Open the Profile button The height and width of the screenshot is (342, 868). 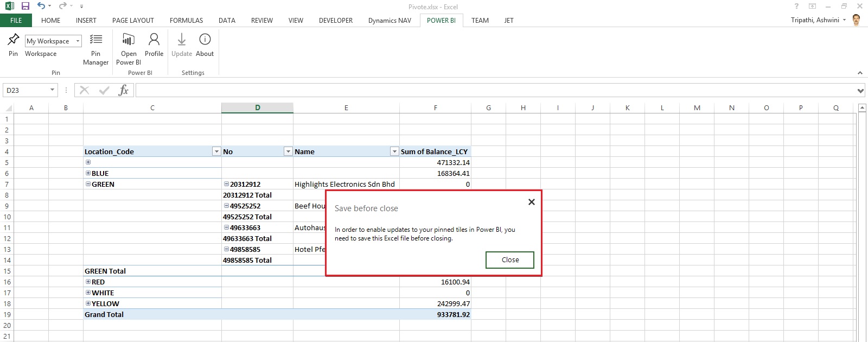click(x=154, y=45)
